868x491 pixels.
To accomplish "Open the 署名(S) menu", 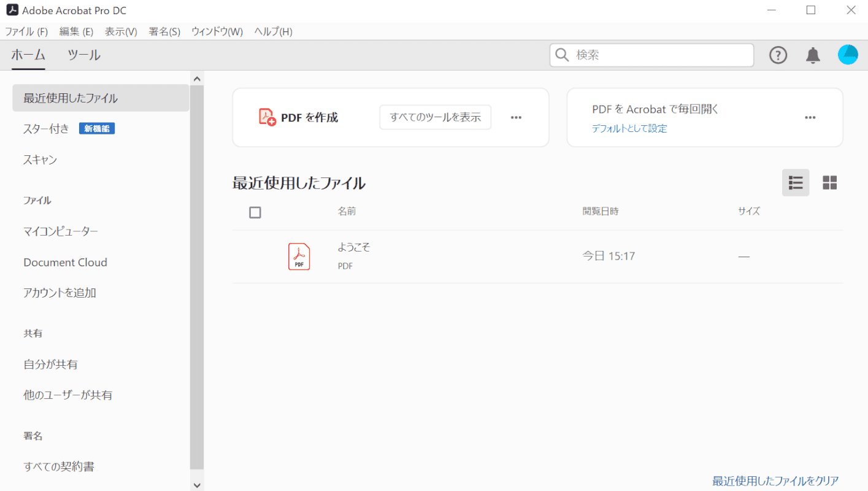I will [x=164, y=31].
